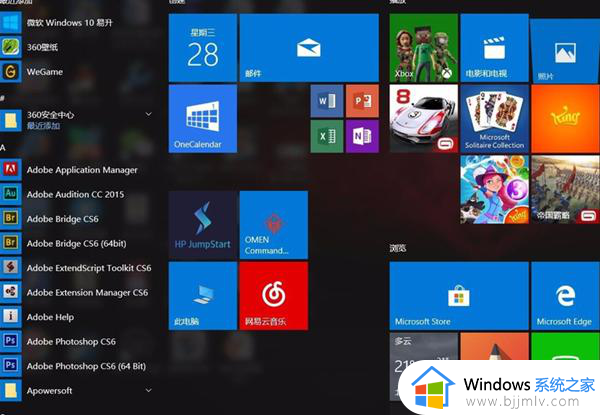Image resolution: width=600 pixels, height=415 pixels.
Task: Open the Bubble Witch 3 tile
Action: point(494,190)
